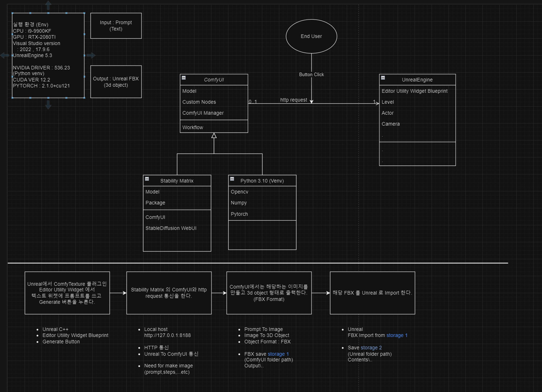Click the top-right resize handle of the Env box
The height and width of the screenshot is (392, 542).
tap(84, 13)
